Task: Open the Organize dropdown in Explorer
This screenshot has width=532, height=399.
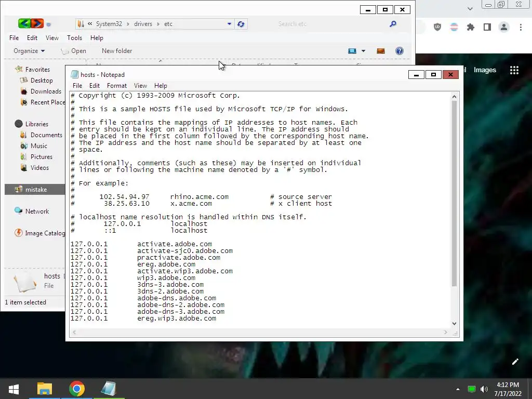Action: click(x=29, y=51)
